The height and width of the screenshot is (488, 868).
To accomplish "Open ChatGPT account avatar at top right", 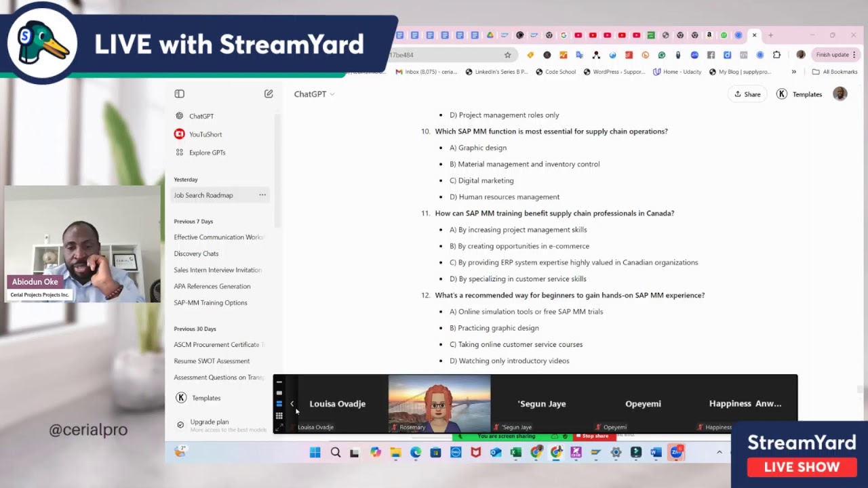I will coord(840,94).
